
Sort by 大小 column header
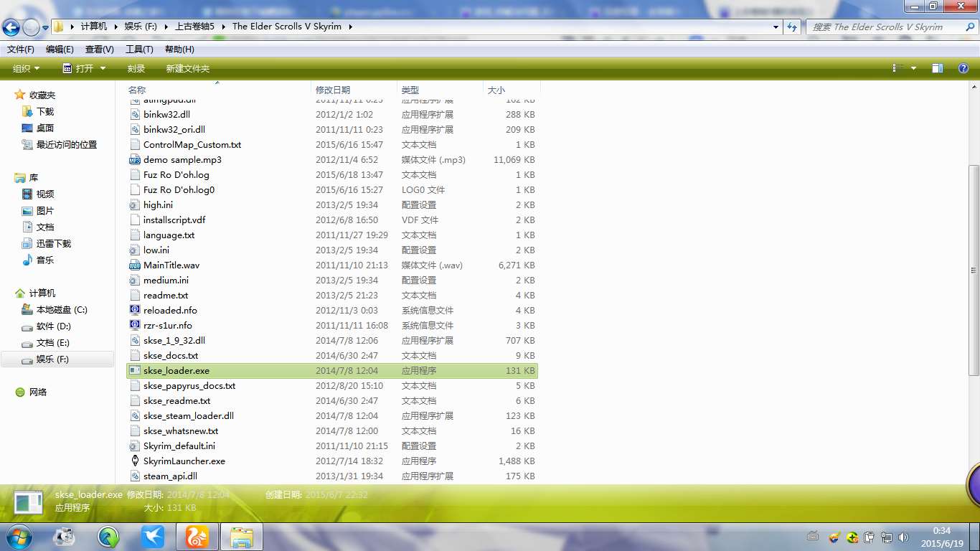(x=496, y=90)
